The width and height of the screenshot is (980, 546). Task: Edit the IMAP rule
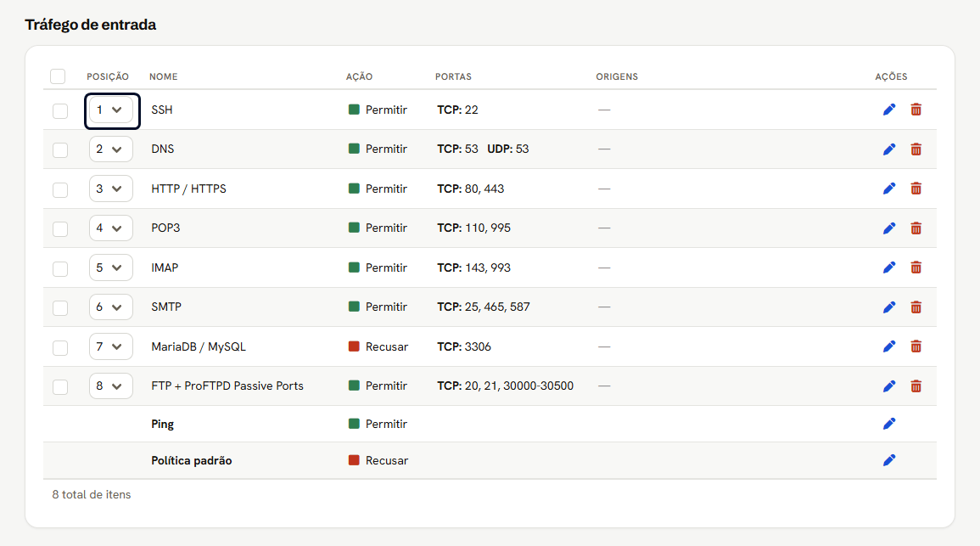[x=889, y=267]
